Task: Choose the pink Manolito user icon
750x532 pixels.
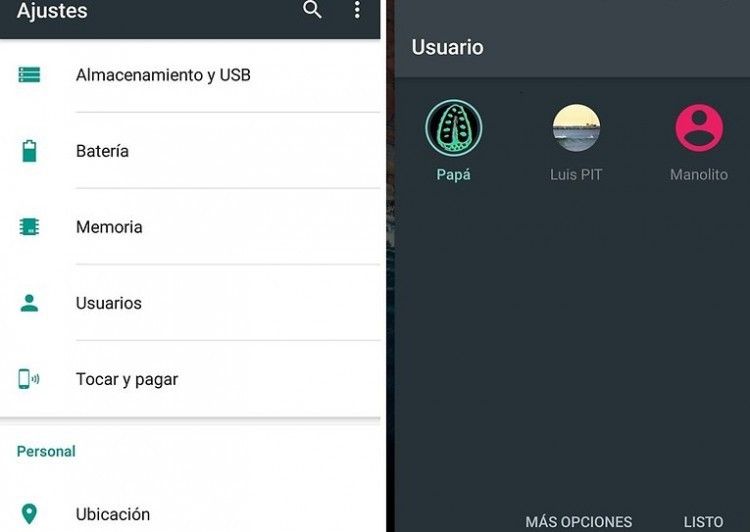Action: 699,128
